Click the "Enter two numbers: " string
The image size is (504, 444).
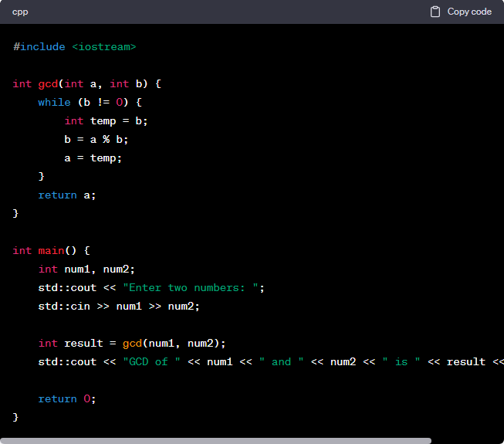[194, 288]
